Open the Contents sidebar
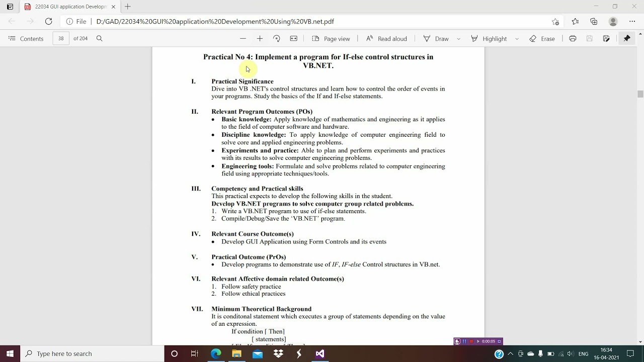The width and height of the screenshot is (644, 362). click(x=26, y=39)
